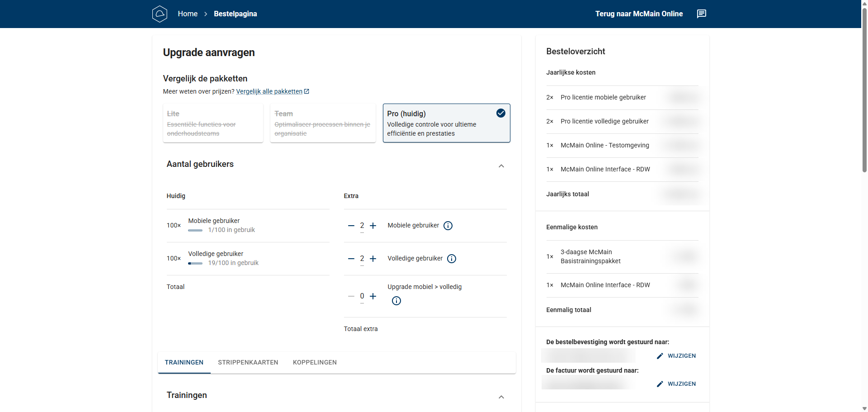Show info for Upgrade mobiel to volledig

(396, 301)
